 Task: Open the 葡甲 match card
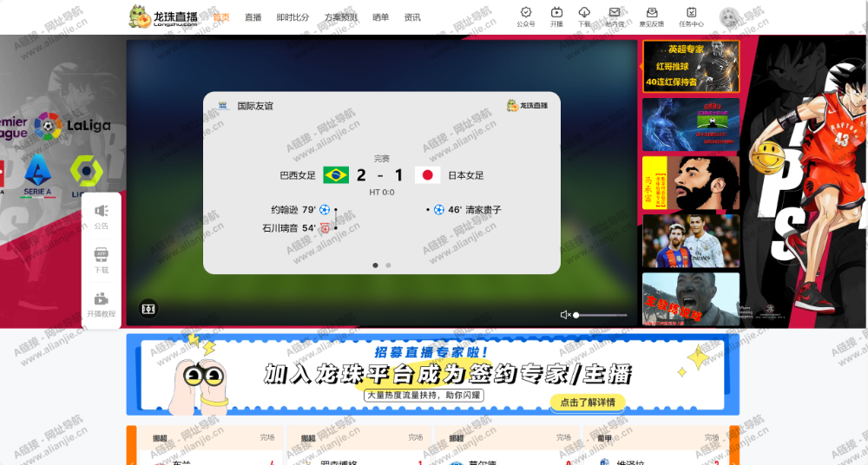(655, 445)
